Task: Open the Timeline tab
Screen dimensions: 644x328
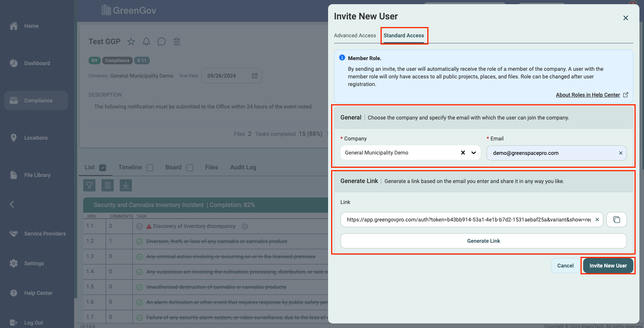Action: pos(130,167)
